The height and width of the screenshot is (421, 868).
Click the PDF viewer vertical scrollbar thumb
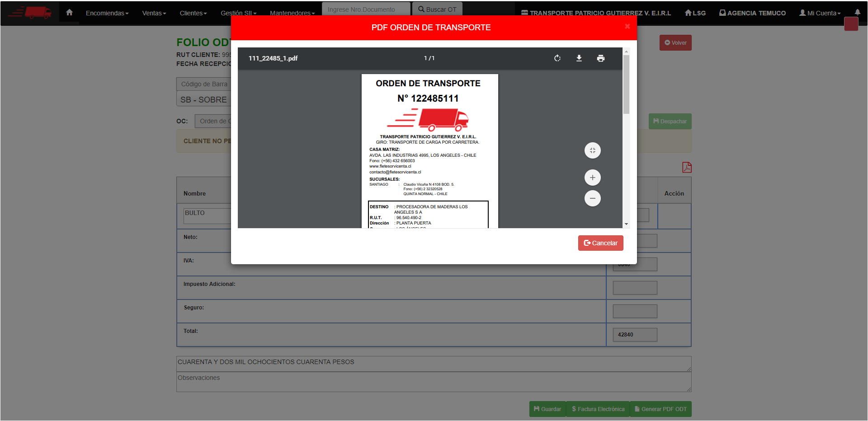626,84
